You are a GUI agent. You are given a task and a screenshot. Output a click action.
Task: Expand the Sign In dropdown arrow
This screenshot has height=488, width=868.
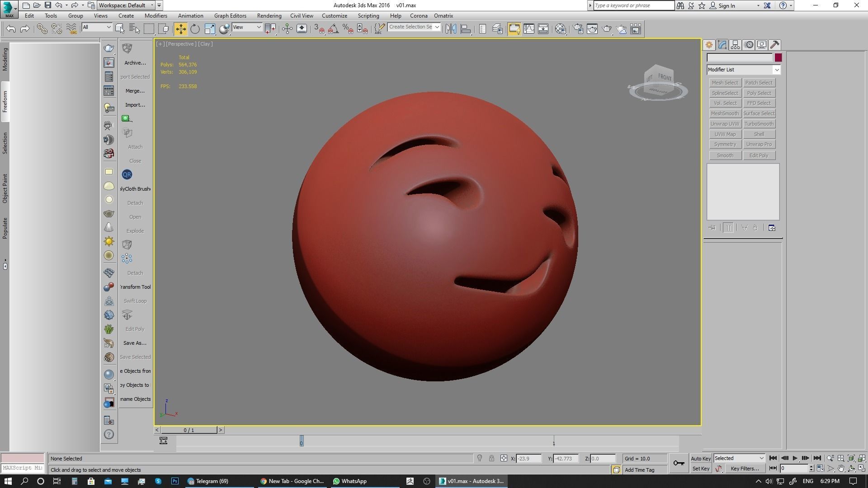pyautogui.click(x=758, y=6)
